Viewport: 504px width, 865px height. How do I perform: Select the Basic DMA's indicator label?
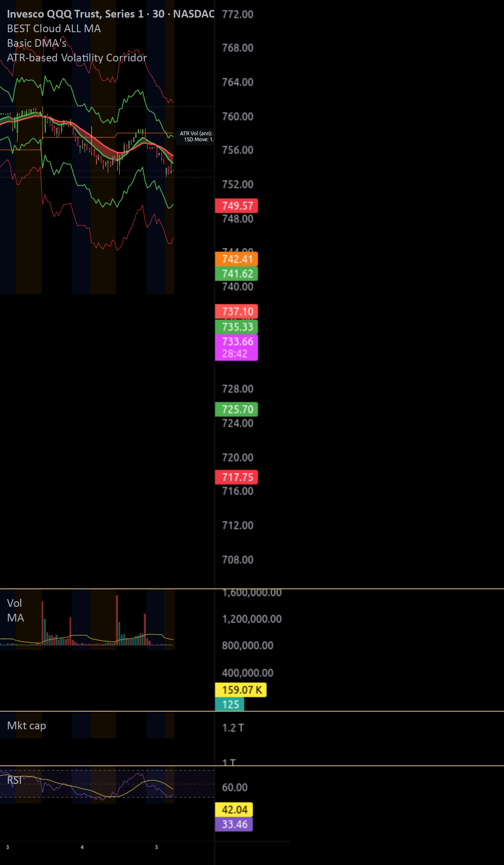click(37, 43)
